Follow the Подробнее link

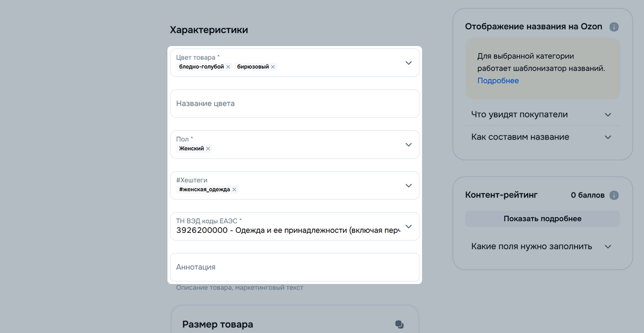pos(498,81)
